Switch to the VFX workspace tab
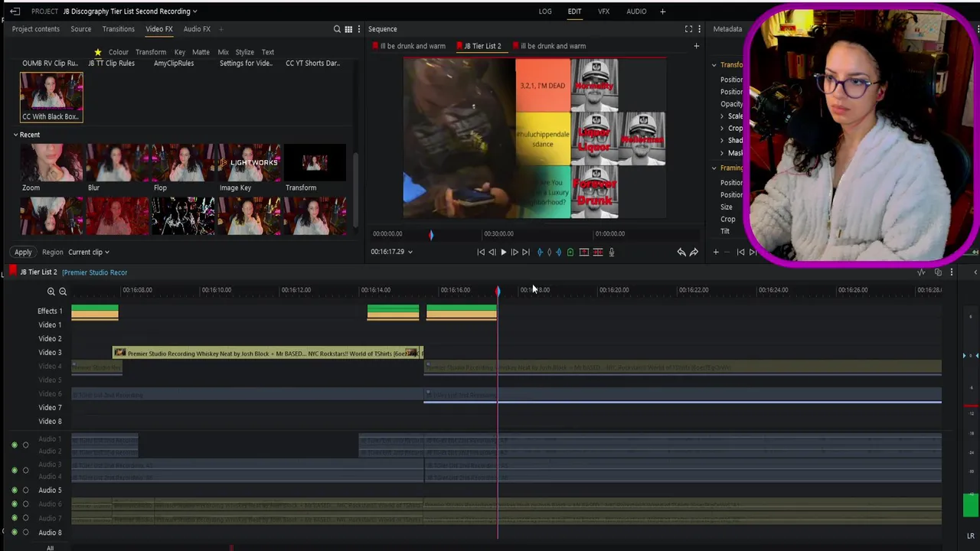The height and width of the screenshot is (551, 980). point(604,11)
